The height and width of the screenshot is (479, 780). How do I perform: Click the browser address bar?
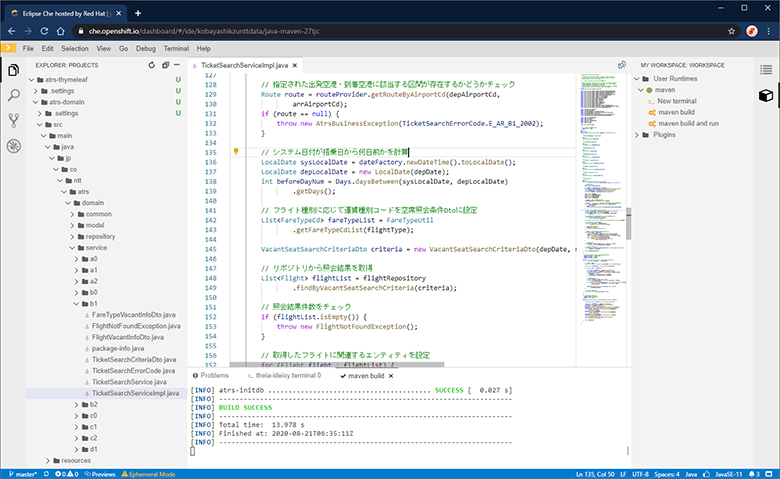398,31
